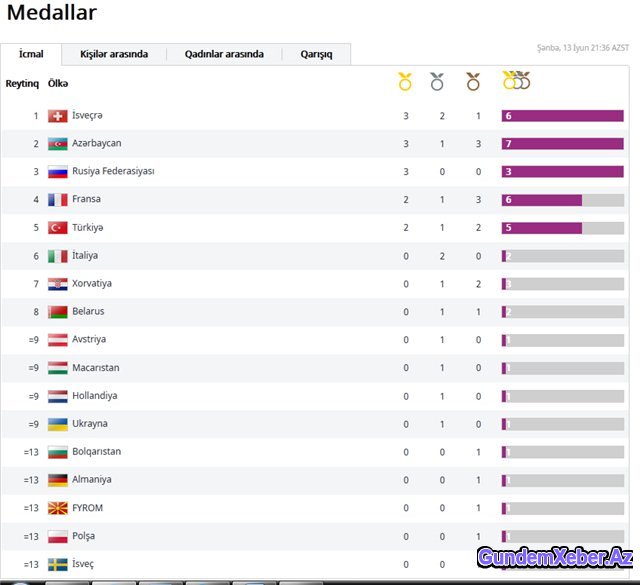Click the Sweden flag beside İsveç
This screenshot has width=640, height=585.
pyautogui.click(x=58, y=565)
